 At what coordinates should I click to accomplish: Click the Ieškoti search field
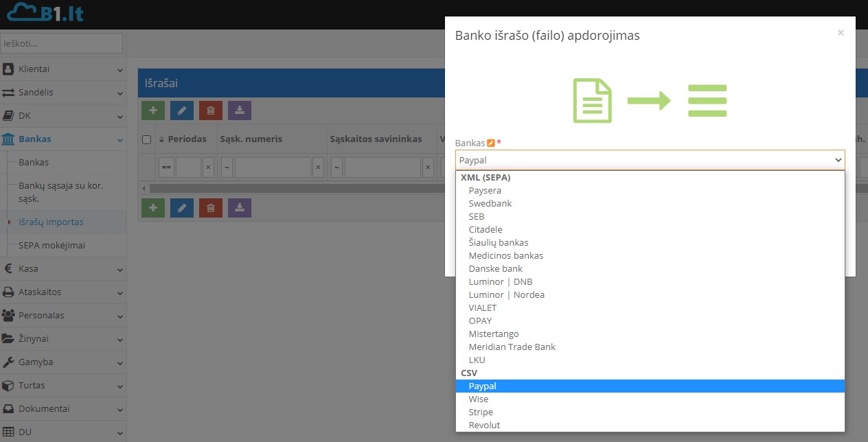(x=62, y=43)
